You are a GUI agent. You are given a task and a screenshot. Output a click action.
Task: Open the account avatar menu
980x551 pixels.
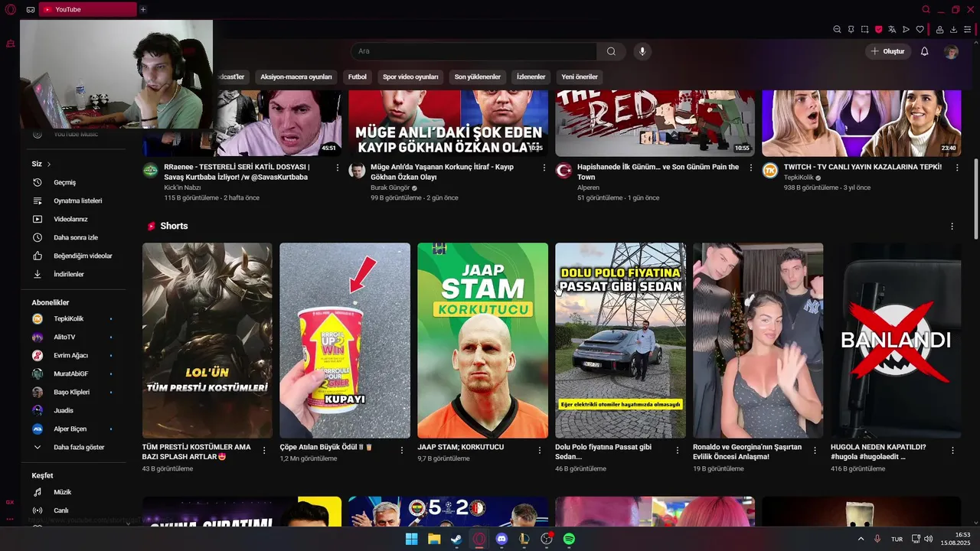tap(951, 51)
